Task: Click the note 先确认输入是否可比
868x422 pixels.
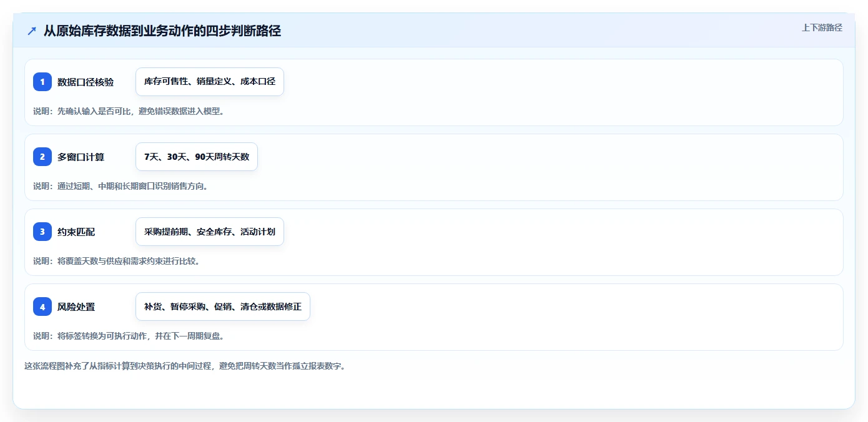Action: point(128,111)
